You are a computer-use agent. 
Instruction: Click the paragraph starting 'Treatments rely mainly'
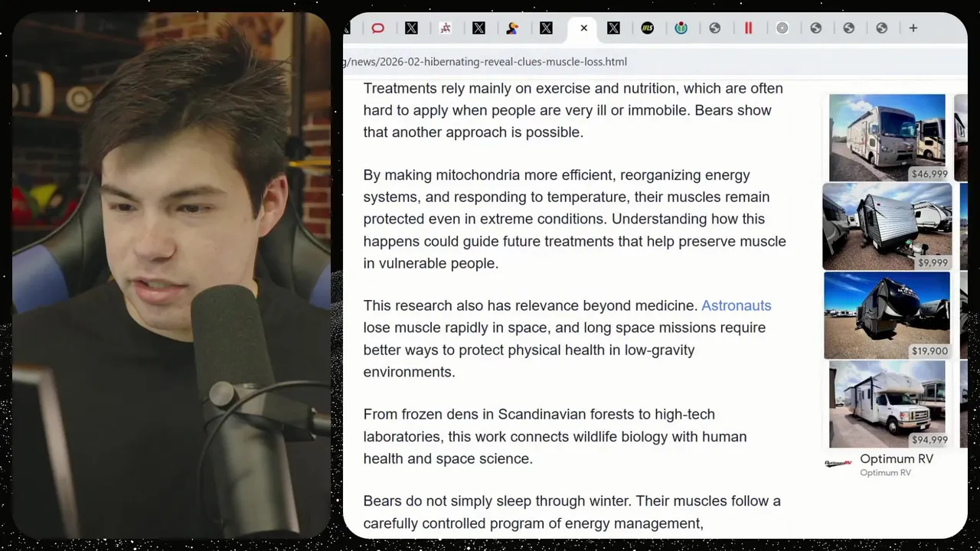pos(573,110)
